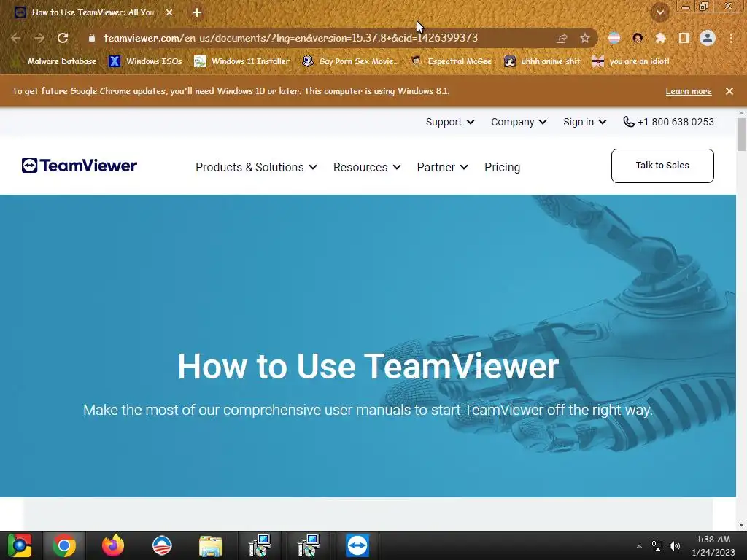Click the address bar URL

290,38
